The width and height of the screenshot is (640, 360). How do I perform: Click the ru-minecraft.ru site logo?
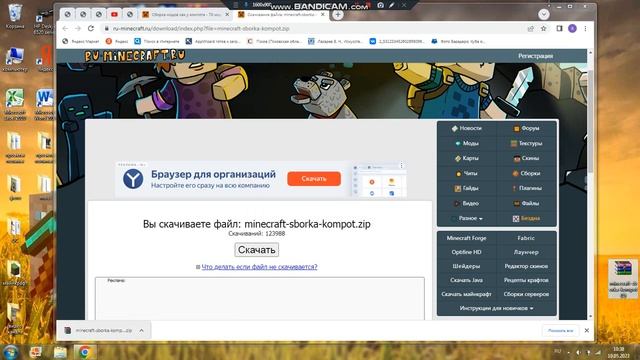[x=135, y=56]
